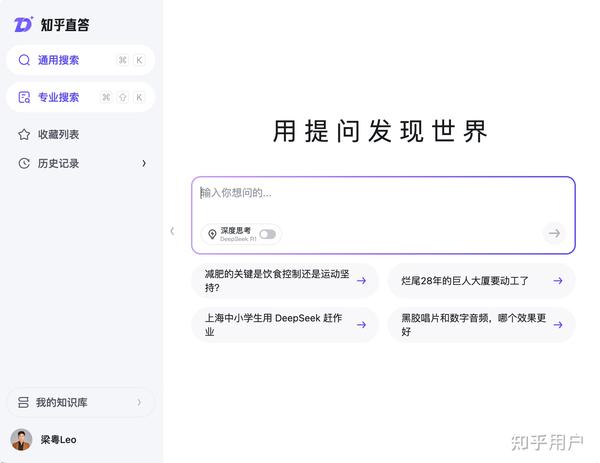
Task: Click the 梁粤Leo profile avatar
Action: [21, 440]
